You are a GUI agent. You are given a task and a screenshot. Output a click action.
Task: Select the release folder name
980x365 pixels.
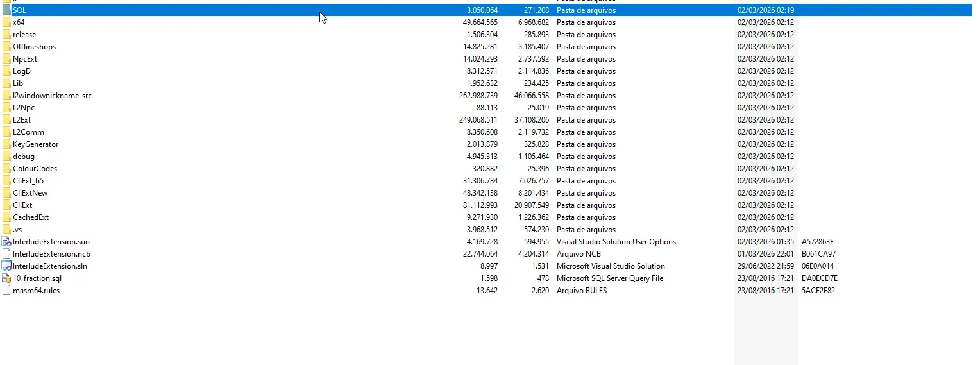coord(24,35)
